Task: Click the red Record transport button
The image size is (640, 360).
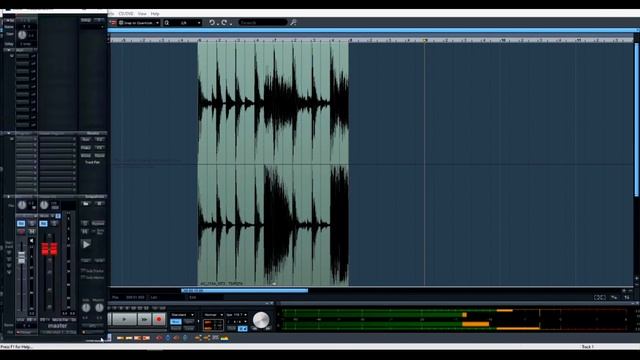Action: click(x=159, y=319)
